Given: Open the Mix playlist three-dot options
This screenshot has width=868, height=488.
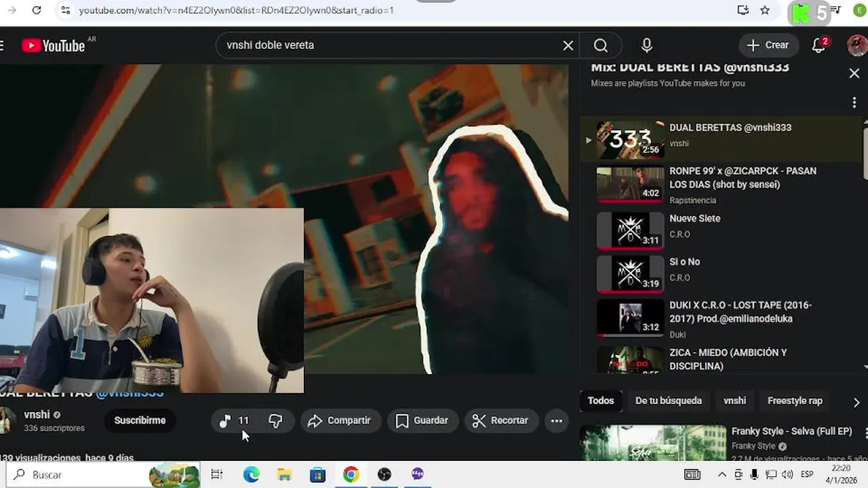Looking at the screenshot, I should click(x=854, y=102).
